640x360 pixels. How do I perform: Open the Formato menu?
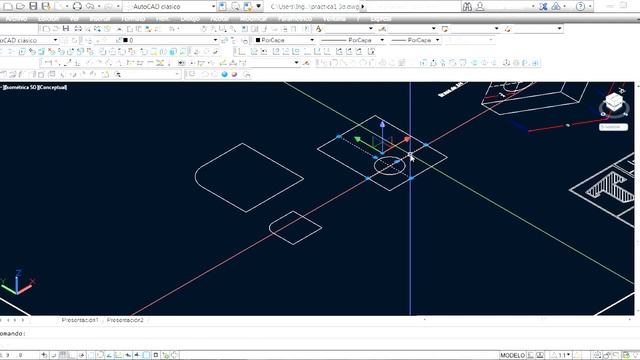133,19
